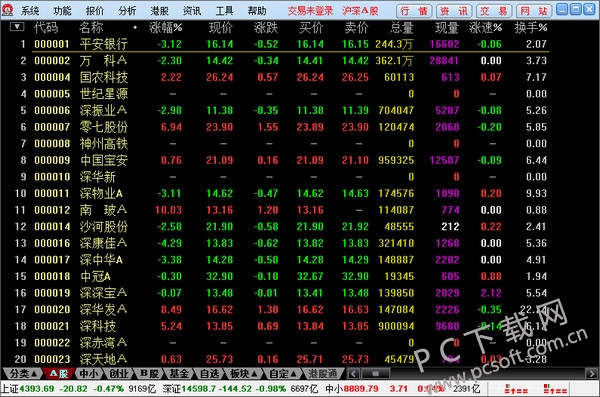
Task: Click the 网站 button
Action: point(534,11)
